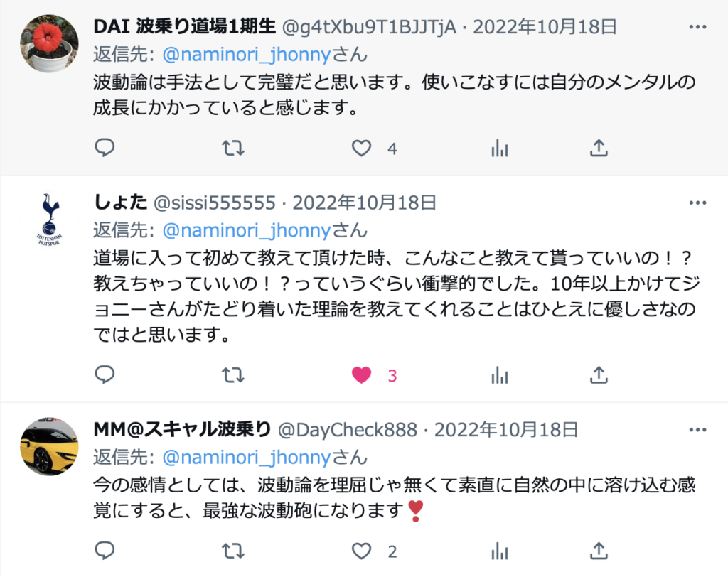Reply to MM@スキャル波乗り's tweet
728x577 pixels.
pyautogui.click(x=105, y=551)
